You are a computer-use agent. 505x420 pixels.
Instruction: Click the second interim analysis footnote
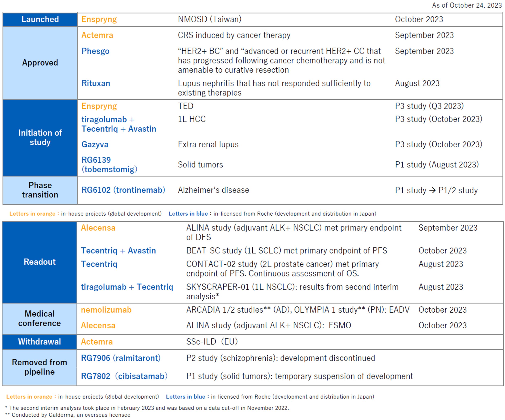coord(147,408)
